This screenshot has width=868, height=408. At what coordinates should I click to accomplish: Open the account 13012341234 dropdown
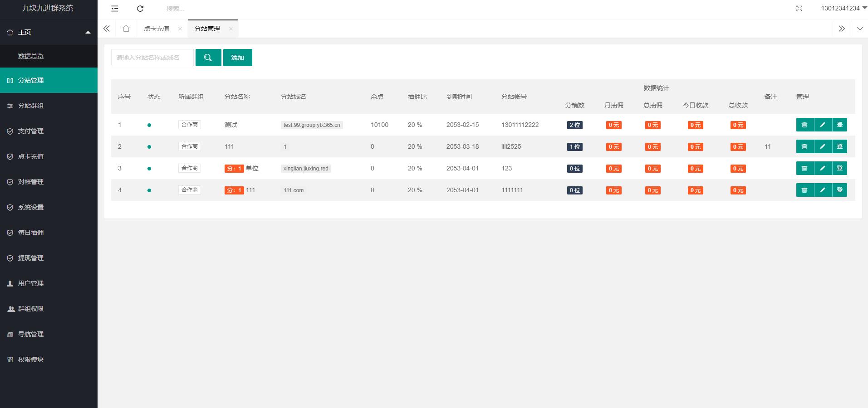[843, 8]
